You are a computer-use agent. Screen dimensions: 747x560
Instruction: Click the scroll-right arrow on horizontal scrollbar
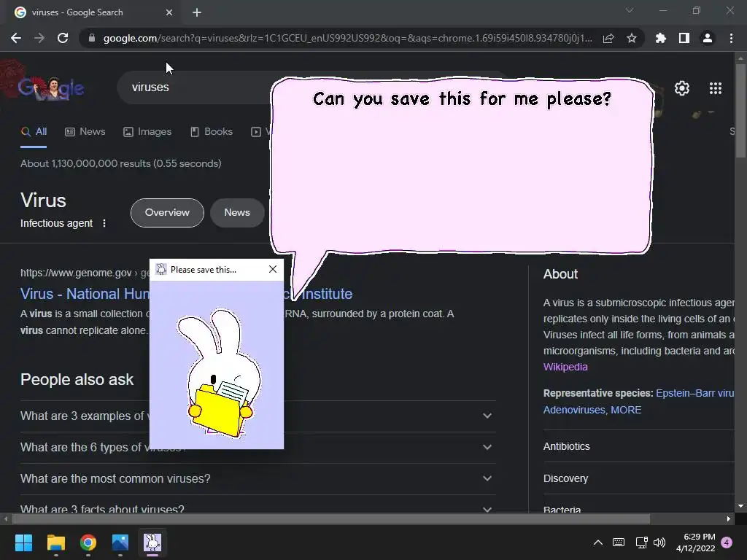point(729,519)
